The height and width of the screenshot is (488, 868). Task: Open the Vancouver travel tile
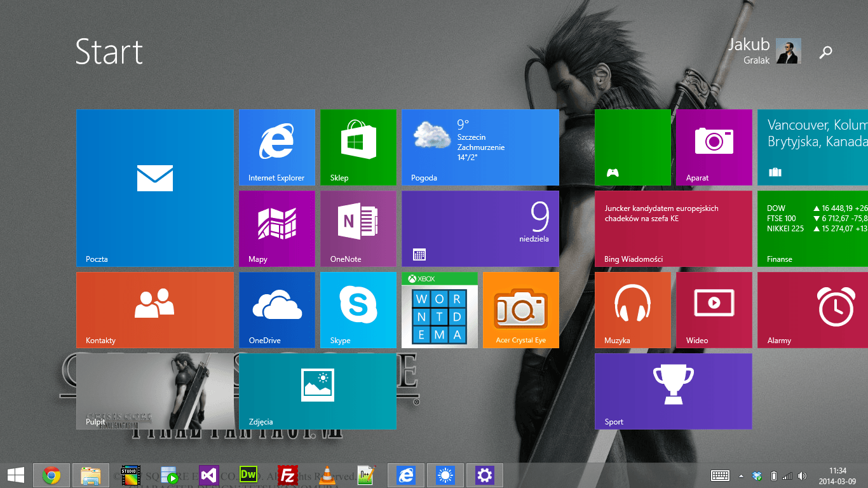click(x=813, y=147)
